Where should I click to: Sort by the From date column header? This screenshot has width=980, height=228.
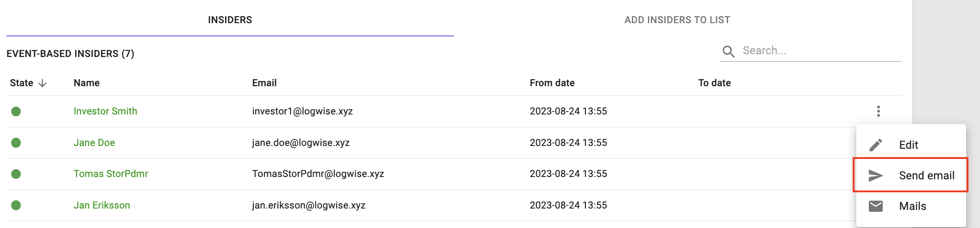(x=552, y=83)
